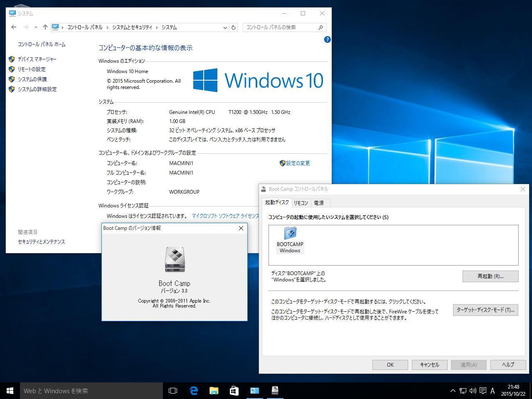Click システムとセキュリティ in the address breadcrumb
The image size is (532, 399).
[x=132, y=27]
